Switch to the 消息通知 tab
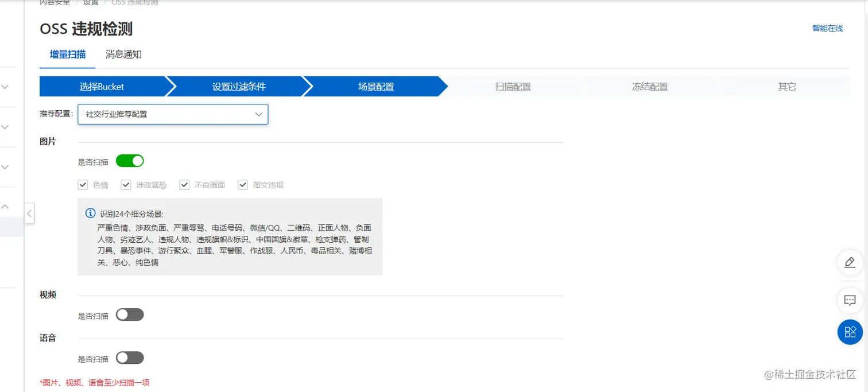 [x=122, y=55]
